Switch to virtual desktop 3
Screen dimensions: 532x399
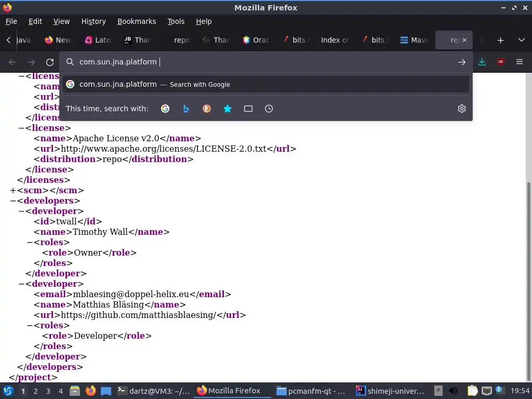[x=48, y=391]
